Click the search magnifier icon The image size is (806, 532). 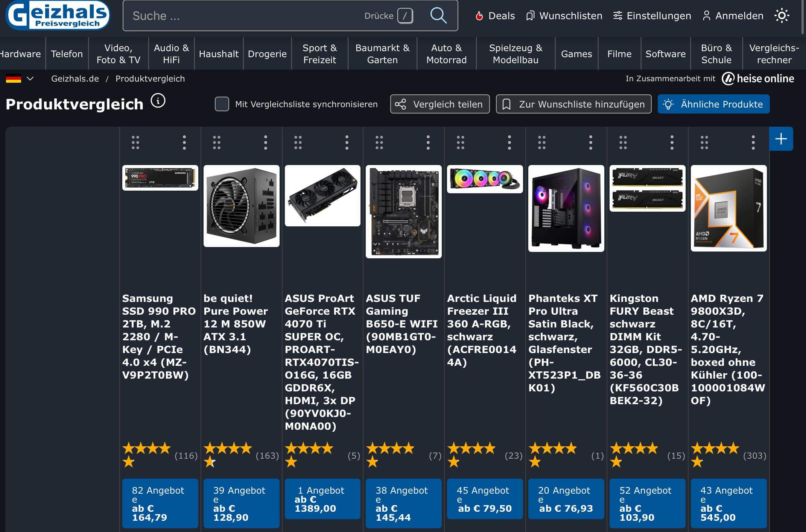[x=438, y=16]
